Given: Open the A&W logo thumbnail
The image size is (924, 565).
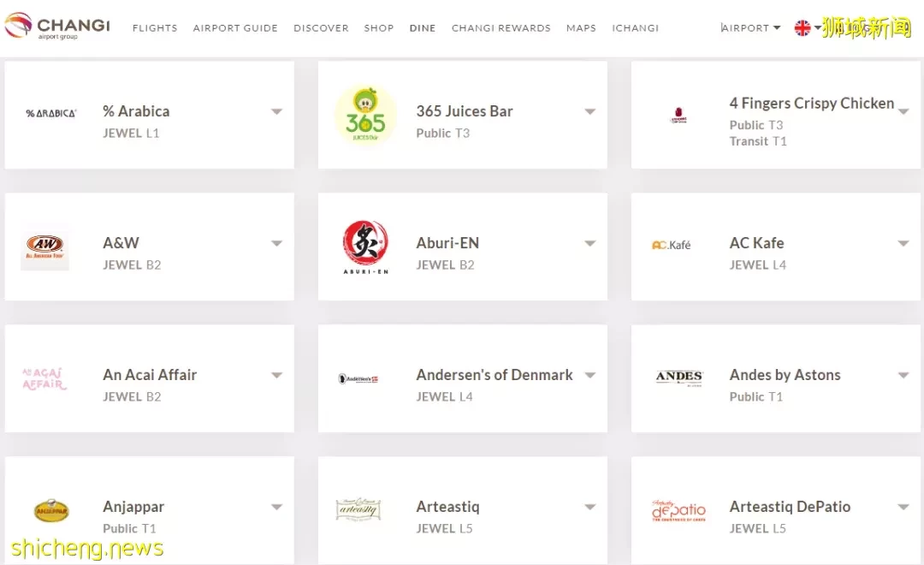Looking at the screenshot, I should pyautogui.click(x=44, y=247).
